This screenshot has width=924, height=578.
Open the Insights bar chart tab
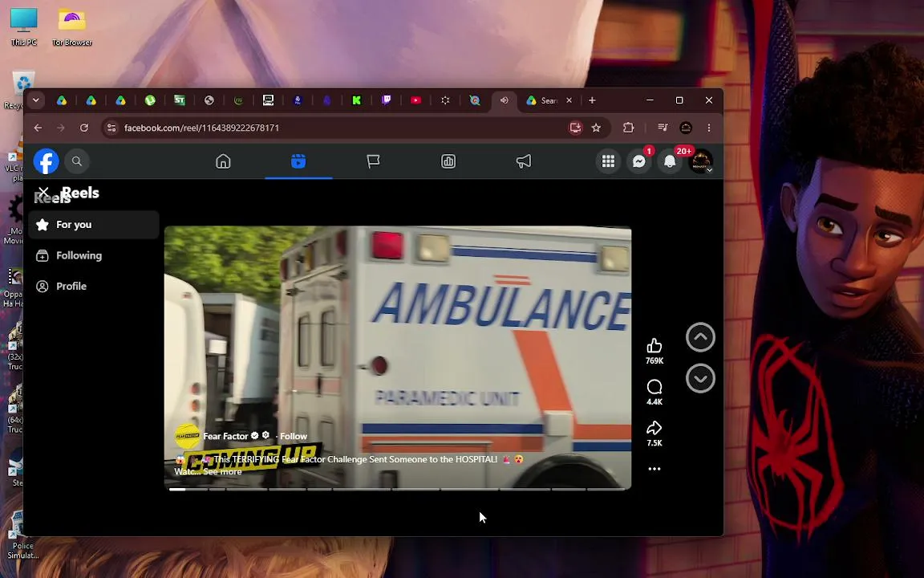click(x=448, y=161)
